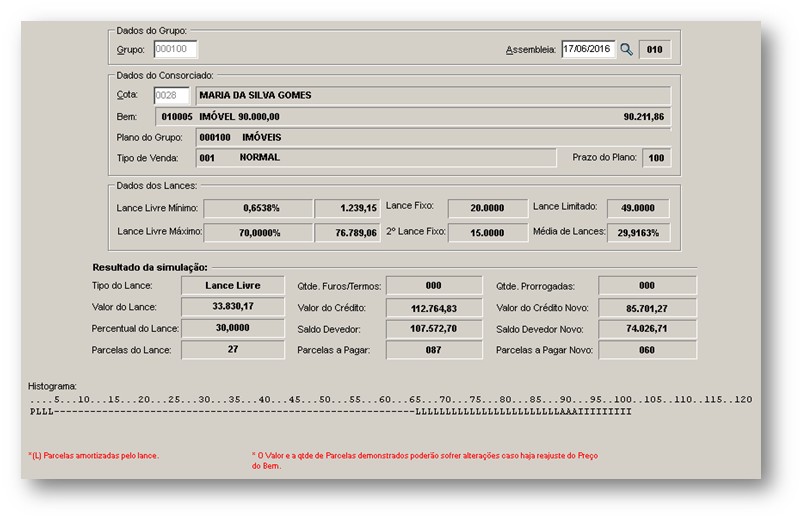Image resolution: width=803 pixels, height=521 pixels.
Task: Click the Prazo do Plano value 100
Action: [656, 158]
